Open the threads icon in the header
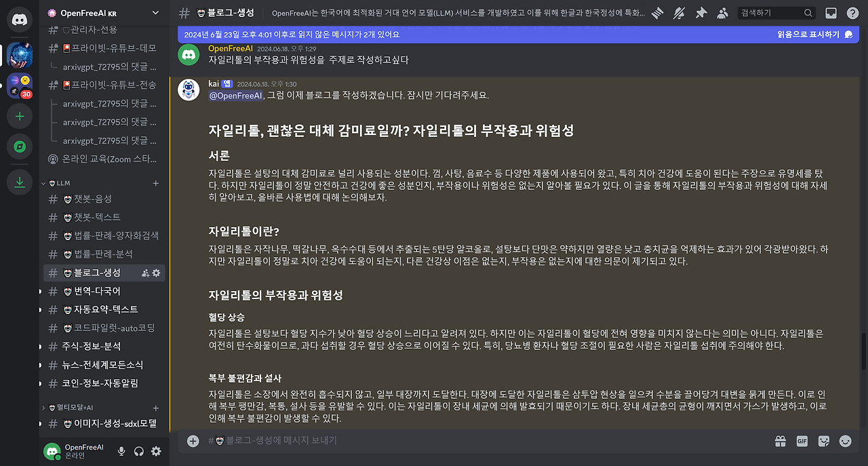The height and width of the screenshot is (466, 868). click(656, 12)
